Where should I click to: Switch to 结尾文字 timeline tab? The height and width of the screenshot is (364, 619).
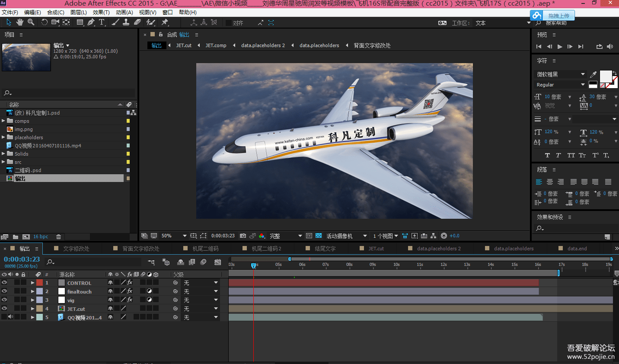[x=325, y=249]
